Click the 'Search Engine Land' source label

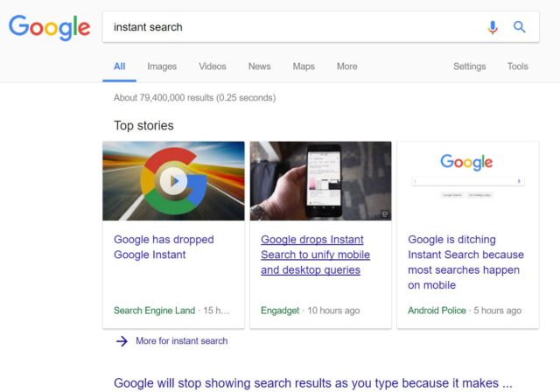(x=154, y=311)
